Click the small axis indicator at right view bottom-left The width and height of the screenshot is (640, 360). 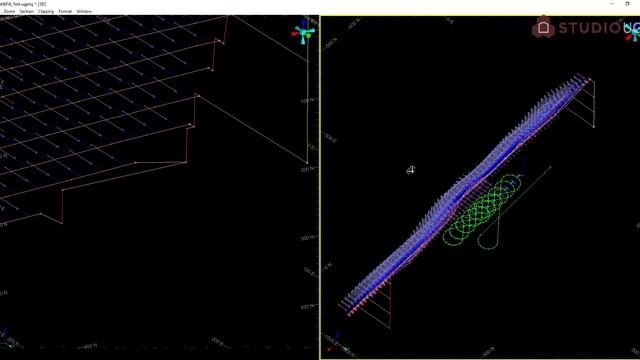[x=338, y=342]
